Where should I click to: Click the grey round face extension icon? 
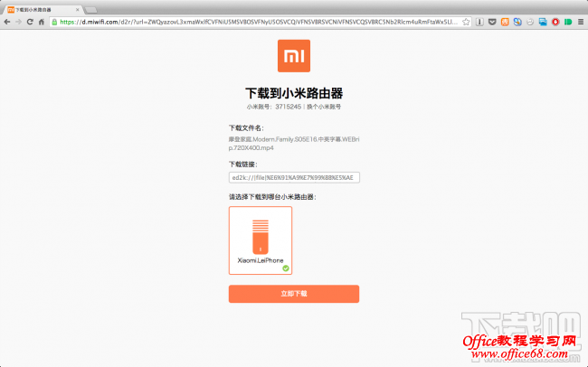[530, 22]
